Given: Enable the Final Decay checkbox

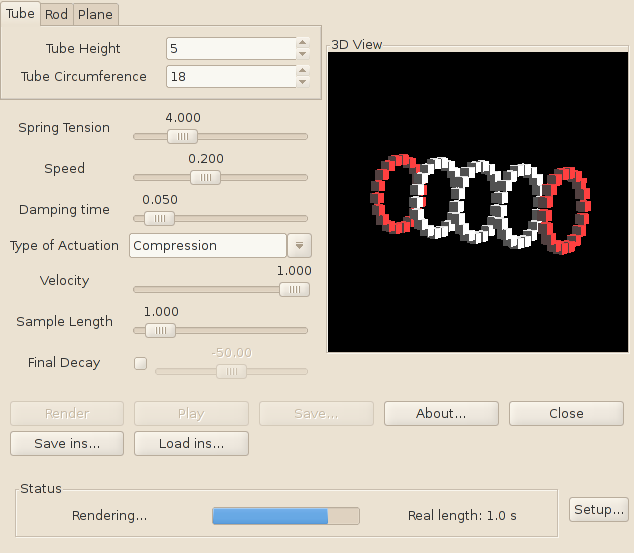Looking at the screenshot, I should point(140,363).
